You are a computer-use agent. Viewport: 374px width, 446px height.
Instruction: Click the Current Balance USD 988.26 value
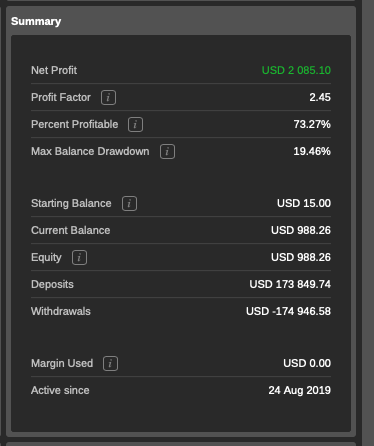click(x=301, y=230)
